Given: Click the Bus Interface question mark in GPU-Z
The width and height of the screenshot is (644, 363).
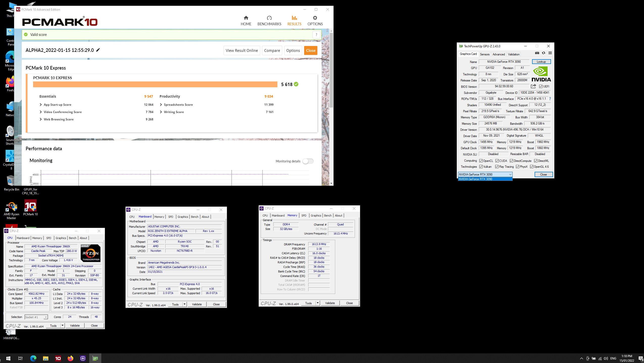Looking at the screenshot, I should (550, 99).
